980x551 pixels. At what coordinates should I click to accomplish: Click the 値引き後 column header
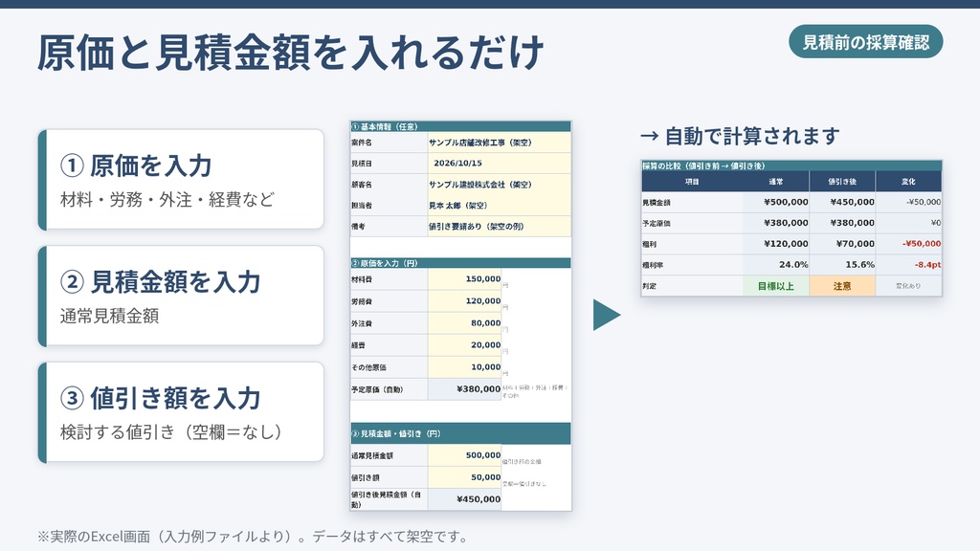pyautogui.click(x=842, y=181)
